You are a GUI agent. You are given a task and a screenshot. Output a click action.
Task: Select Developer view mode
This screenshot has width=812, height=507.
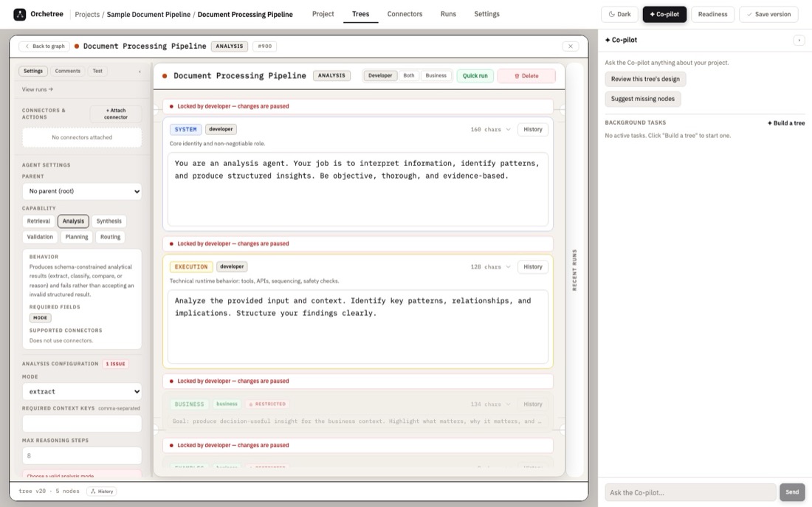click(x=380, y=75)
